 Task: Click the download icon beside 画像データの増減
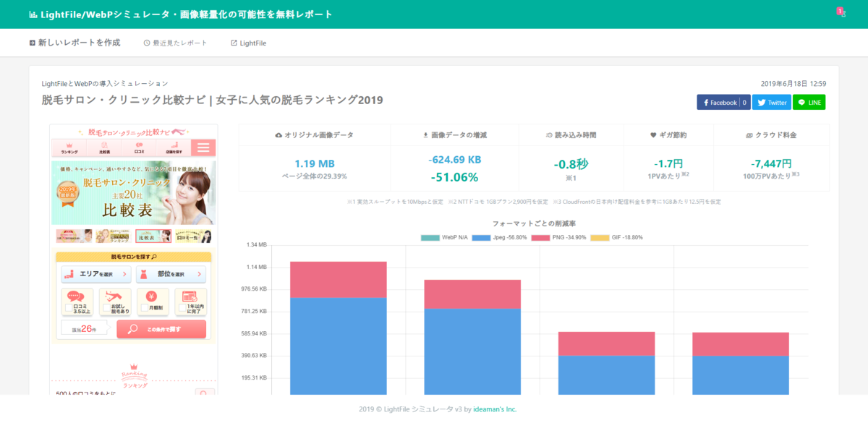click(x=425, y=135)
